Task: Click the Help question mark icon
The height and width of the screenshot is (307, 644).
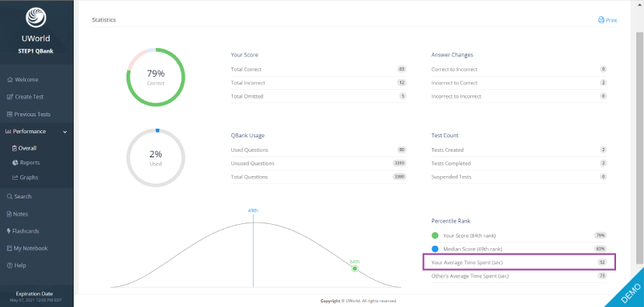Action: click(10, 266)
